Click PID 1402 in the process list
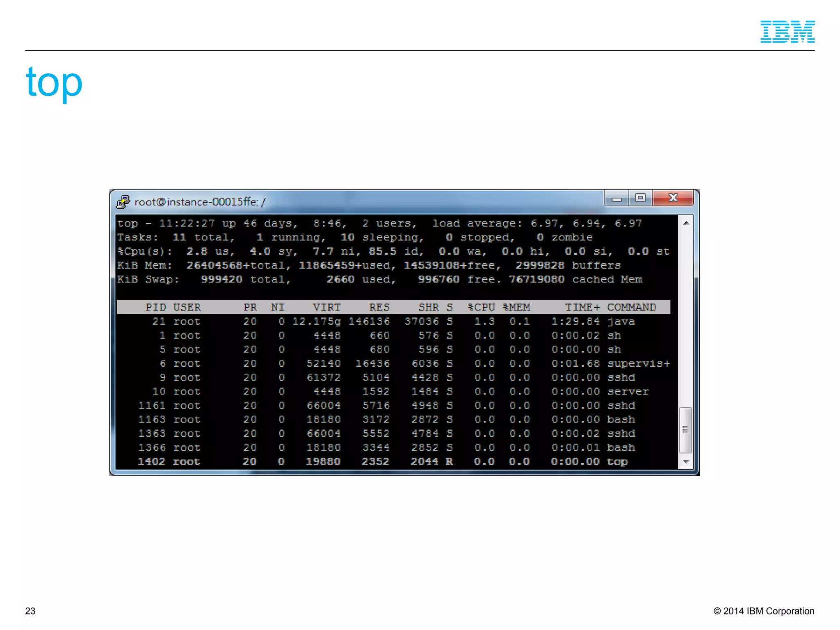Screen dimensions: 840x630 [x=152, y=461]
